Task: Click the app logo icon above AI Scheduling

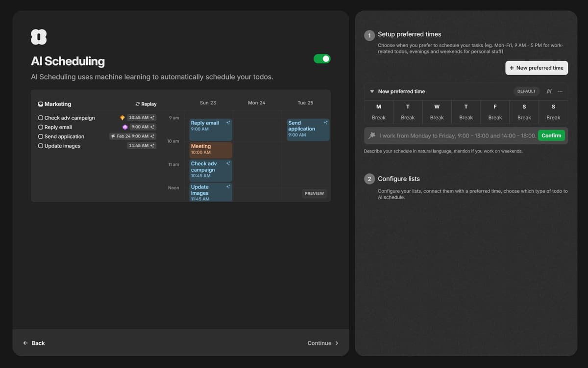Action: click(39, 37)
